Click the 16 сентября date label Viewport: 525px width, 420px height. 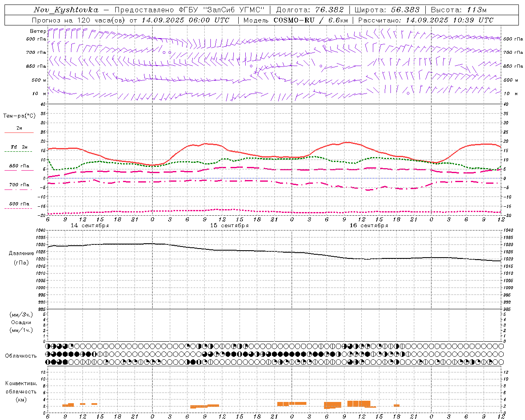tap(369, 226)
